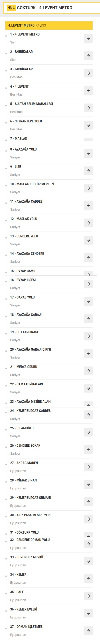Open arrow beside AKDAĞ MADEN stop
This screenshot has width=100, height=644.
pyautogui.click(x=88, y=467)
